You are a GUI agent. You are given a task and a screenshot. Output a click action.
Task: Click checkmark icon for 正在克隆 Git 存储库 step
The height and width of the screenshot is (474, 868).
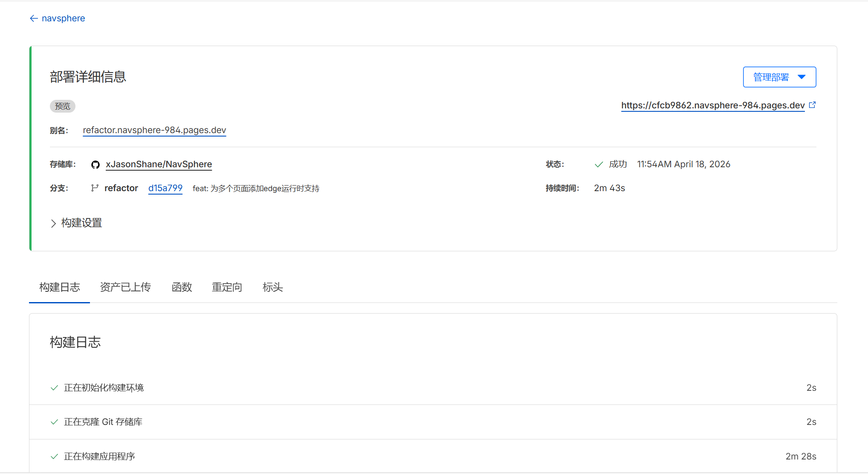[x=54, y=422]
